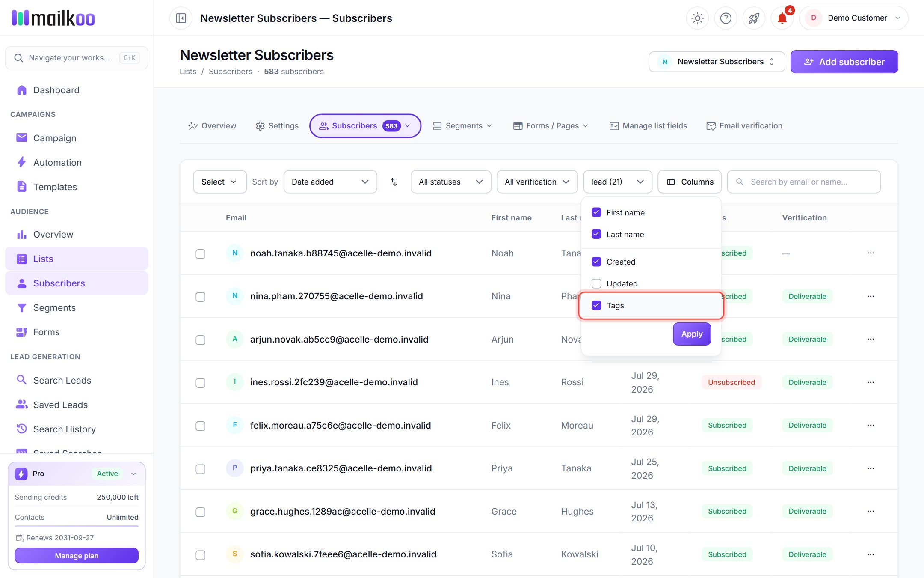Viewport: 924px width, 578px height.
Task: Open All verification filter dropdown
Action: (x=537, y=182)
